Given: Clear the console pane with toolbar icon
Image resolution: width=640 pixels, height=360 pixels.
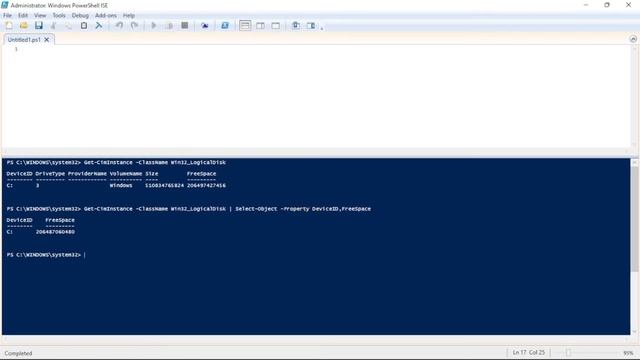Looking at the screenshot, I should [99, 26].
